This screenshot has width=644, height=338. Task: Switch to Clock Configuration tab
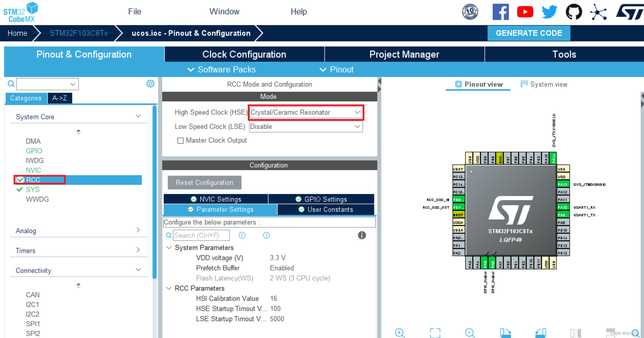[x=244, y=54]
